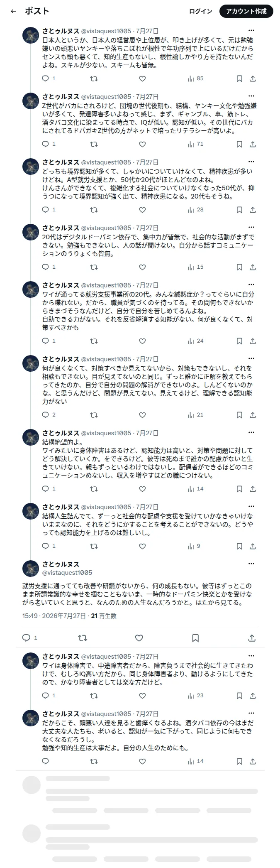
Task: Reply to post about 20代はデジタルドーパミン依存
Action: 46,267
